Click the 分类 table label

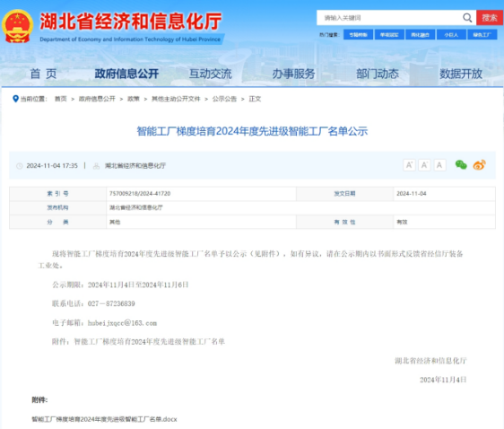coord(58,222)
